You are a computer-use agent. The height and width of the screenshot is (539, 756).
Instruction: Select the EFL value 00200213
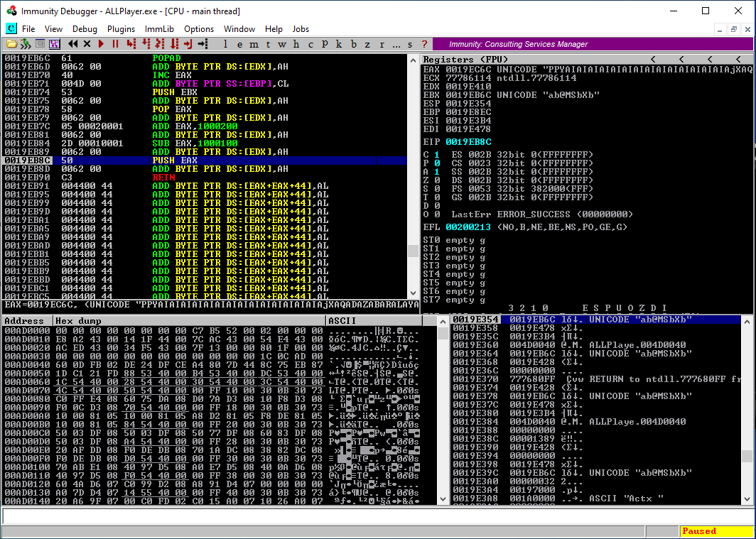468,227
